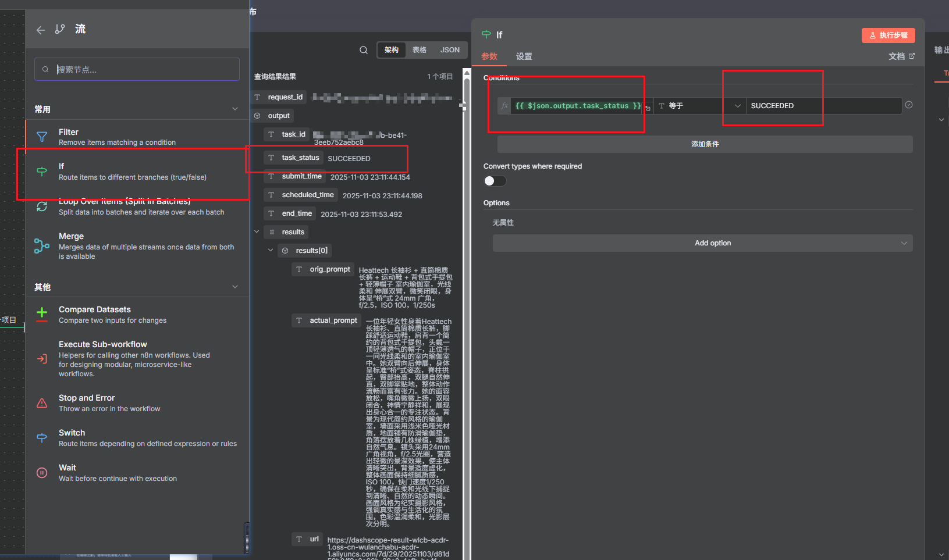Click the 无属性 text under Options
The width and height of the screenshot is (949, 560).
point(503,223)
